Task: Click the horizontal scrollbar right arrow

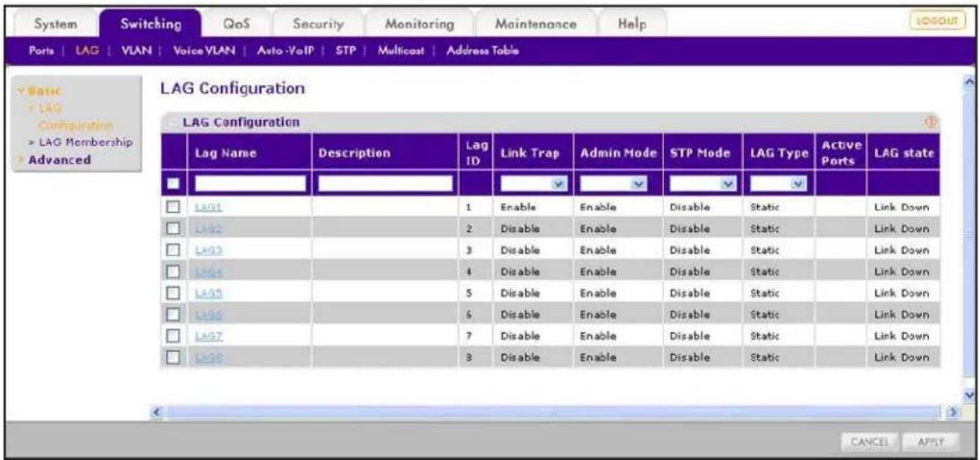Action: tap(952, 412)
